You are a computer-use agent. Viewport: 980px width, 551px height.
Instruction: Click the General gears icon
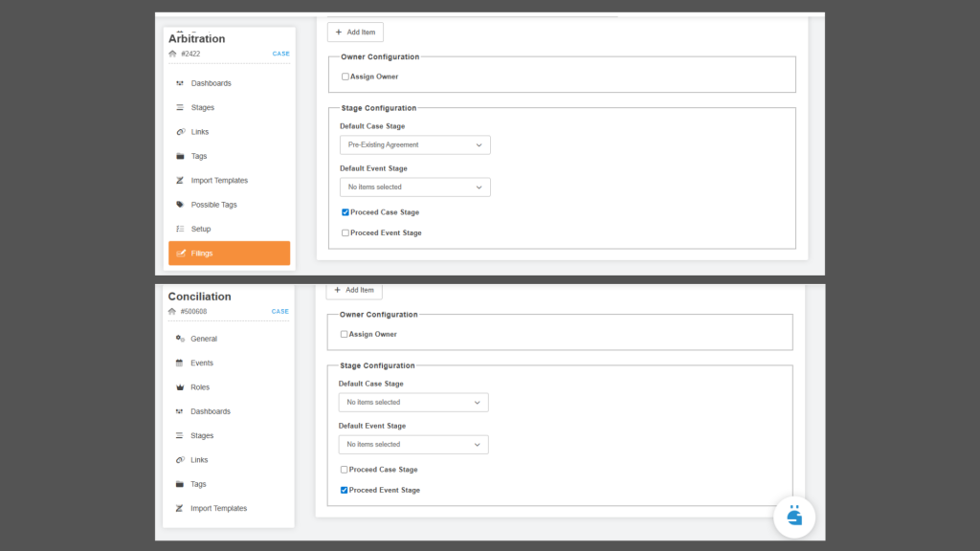click(180, 339)
